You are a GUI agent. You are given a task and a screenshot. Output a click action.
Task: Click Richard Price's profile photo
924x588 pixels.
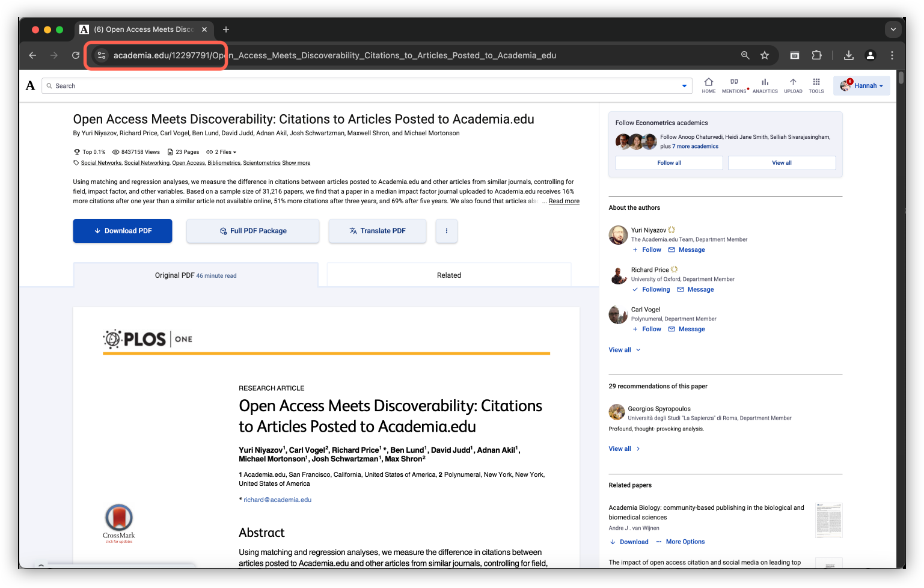(x=618, y=275)
